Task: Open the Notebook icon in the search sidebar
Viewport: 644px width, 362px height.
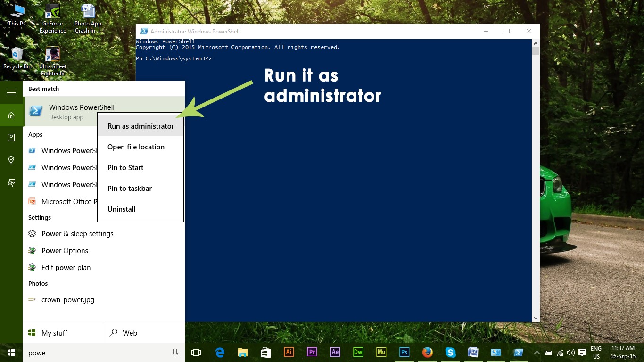Action: (11, 138)
